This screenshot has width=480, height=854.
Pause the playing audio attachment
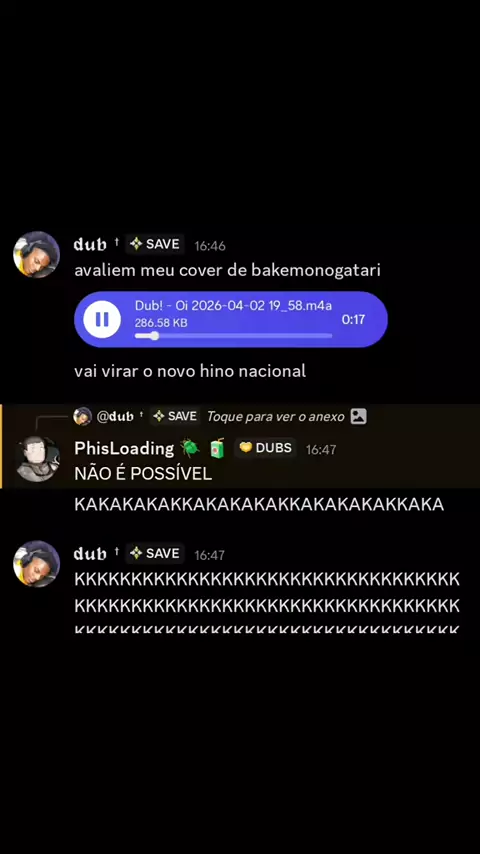(x=102, y=319)
